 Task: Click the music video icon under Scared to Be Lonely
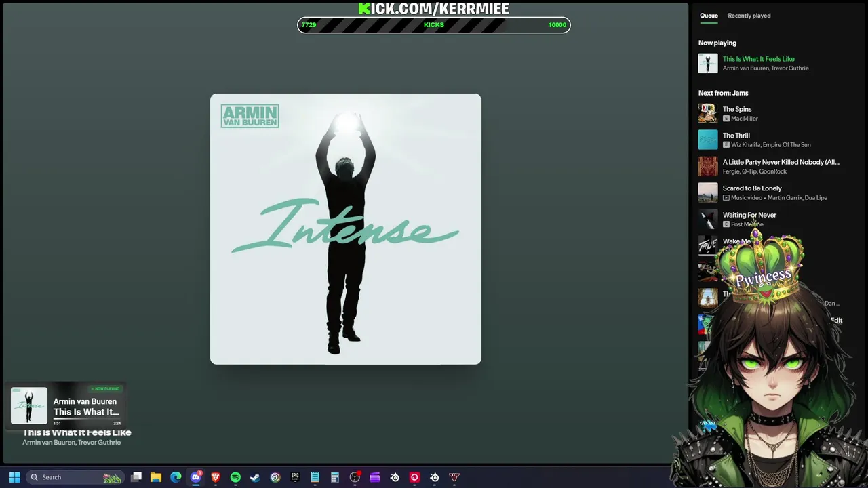(726, 198)
